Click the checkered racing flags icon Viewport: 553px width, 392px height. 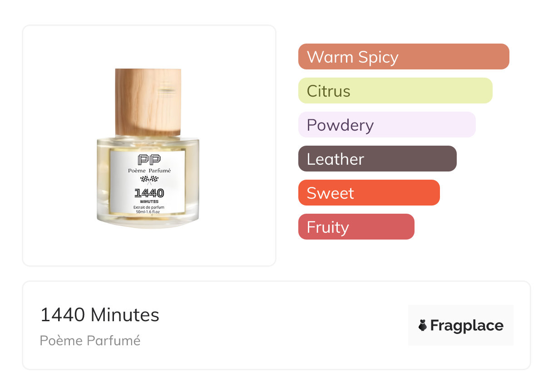(149, 179)
